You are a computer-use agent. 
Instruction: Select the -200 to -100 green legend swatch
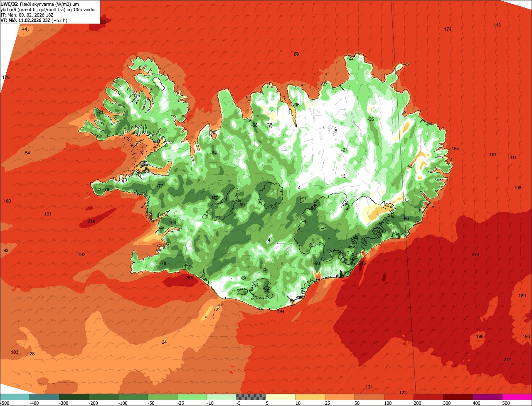point(103,397)
